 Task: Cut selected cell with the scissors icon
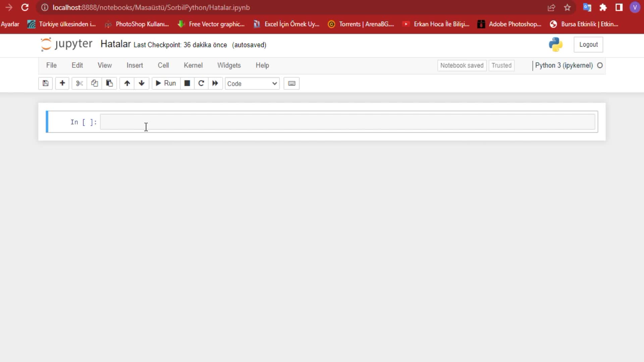[79, 83]
